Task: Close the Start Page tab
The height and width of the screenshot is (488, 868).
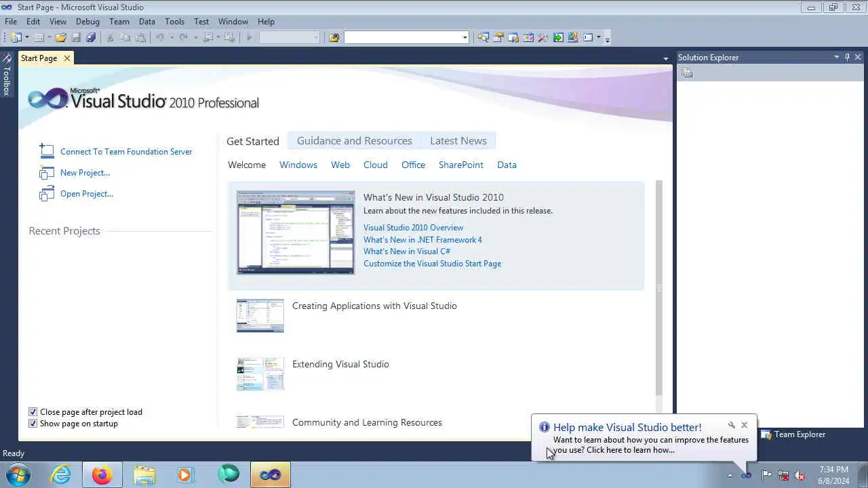Action: [67, 58]
